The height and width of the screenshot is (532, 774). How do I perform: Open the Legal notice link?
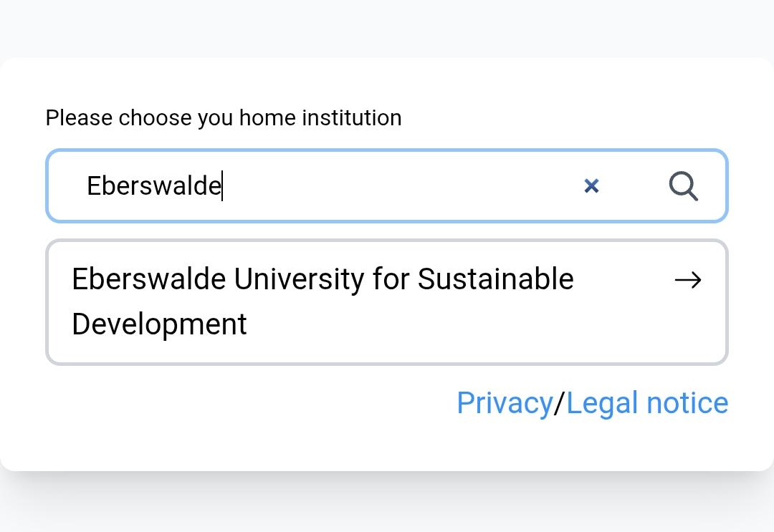[x=647, y=403]
